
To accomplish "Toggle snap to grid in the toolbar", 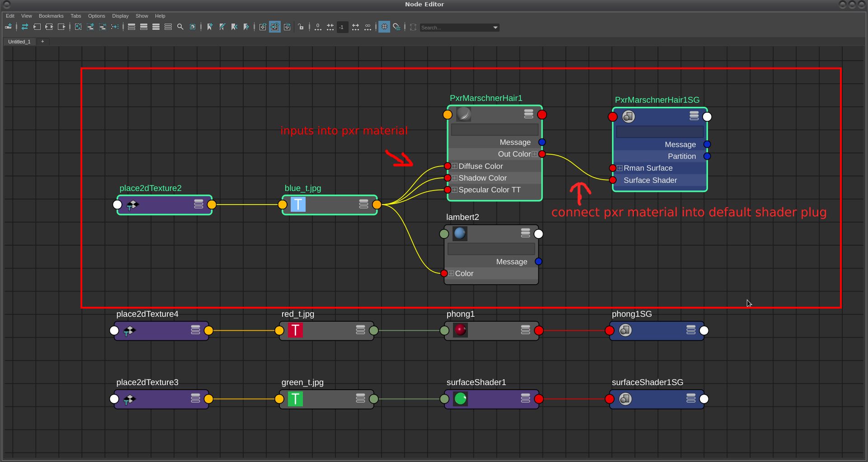I will pyautogui.click(x=397, y=27).
